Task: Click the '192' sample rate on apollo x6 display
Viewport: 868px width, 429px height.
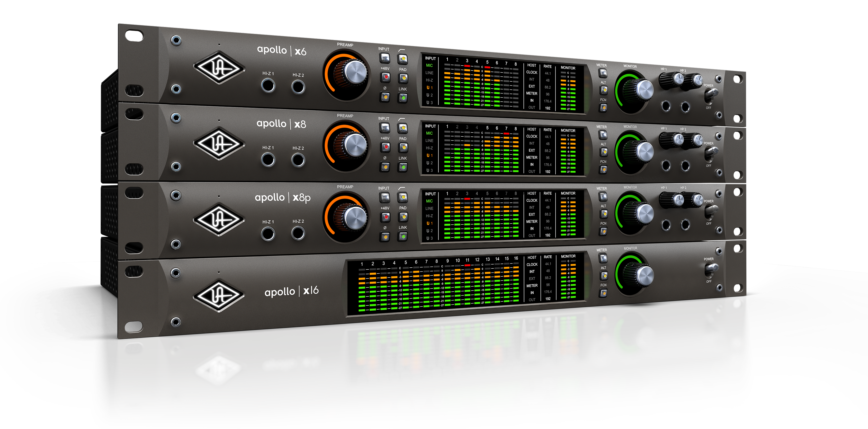Action: point(548,108)
